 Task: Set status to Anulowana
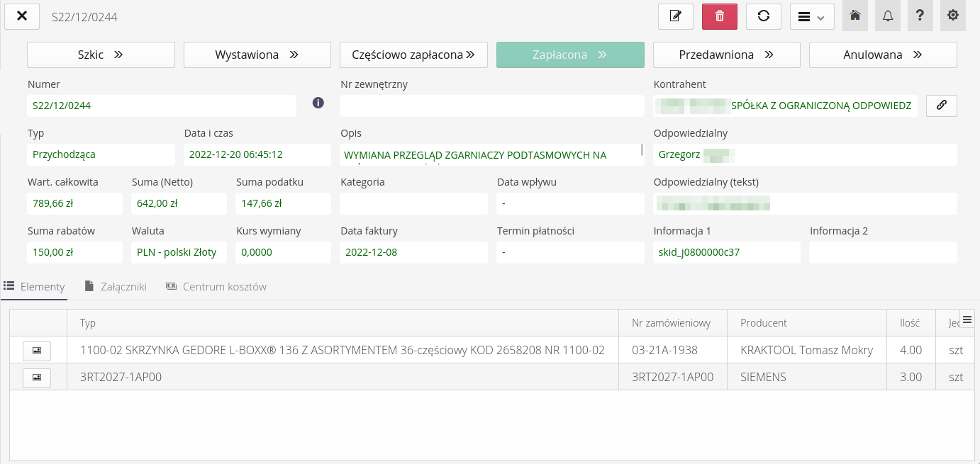(882, 55)
